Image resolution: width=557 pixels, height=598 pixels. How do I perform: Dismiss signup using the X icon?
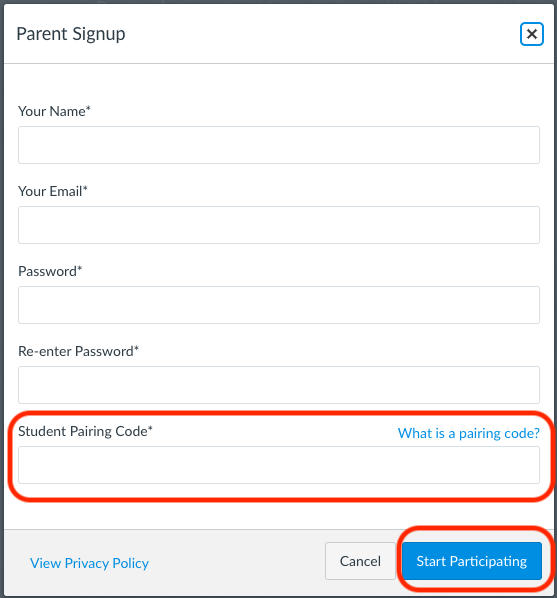(x=531, y=34)
